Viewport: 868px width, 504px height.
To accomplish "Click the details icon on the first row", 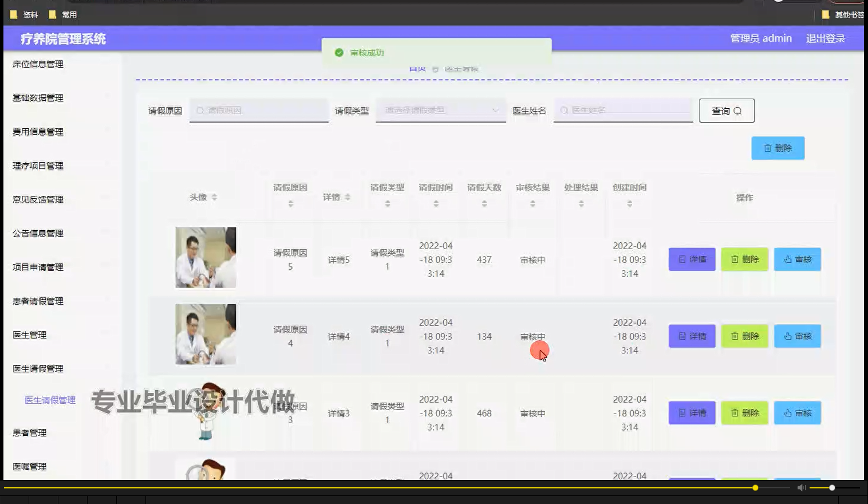I will coord(681,259).
